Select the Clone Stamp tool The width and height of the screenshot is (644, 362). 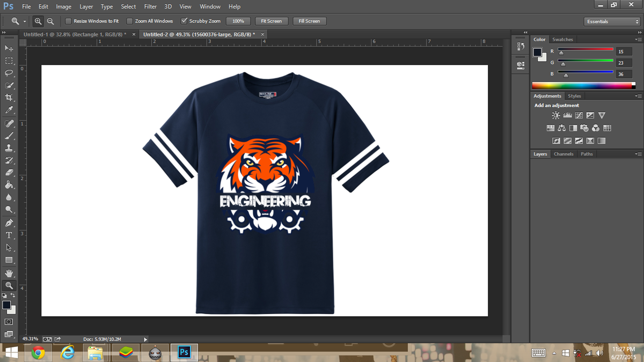(9, 148)
